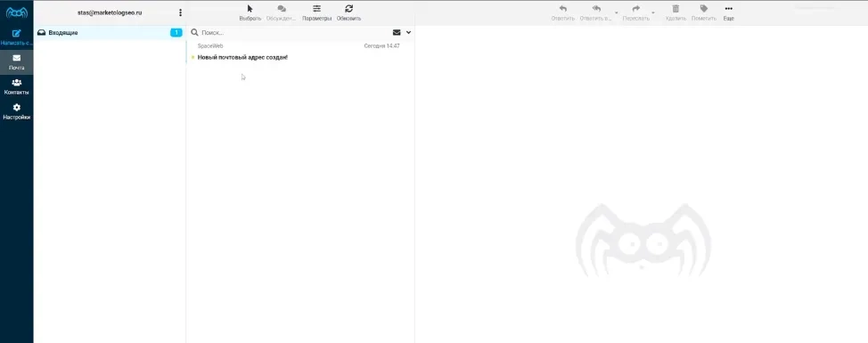Click the Удалить trash button
The image size is (868, 343).
pos(676,12)
